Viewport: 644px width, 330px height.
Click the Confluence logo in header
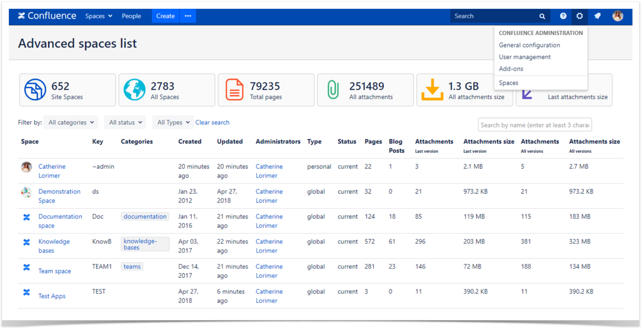pyautogui.click(x=47, y=16)
